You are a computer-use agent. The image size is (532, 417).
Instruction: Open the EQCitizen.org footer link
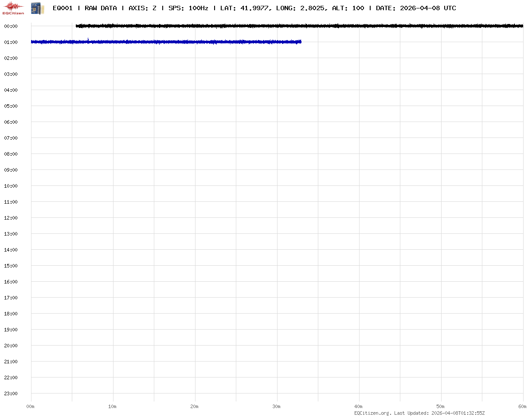click(372, 413)
